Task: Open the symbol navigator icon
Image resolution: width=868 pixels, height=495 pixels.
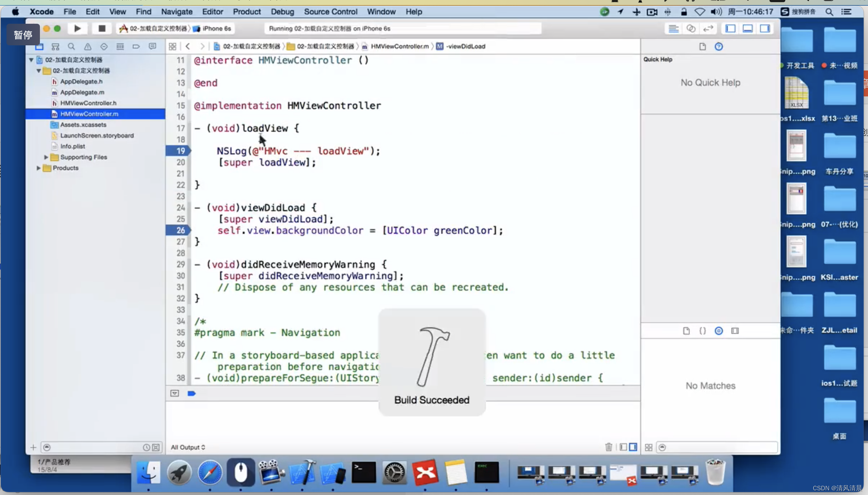Action: 55,46
